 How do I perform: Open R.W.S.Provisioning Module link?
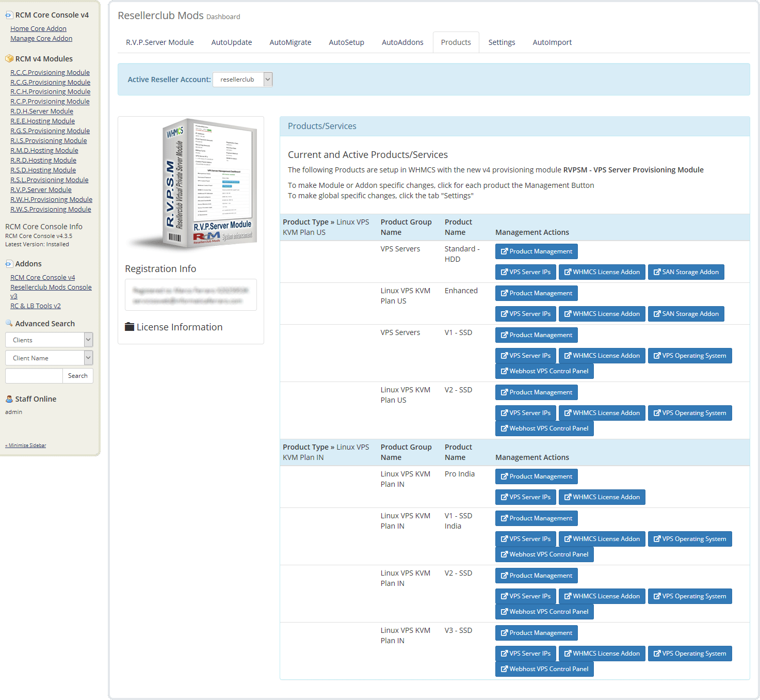pos(51,210)
